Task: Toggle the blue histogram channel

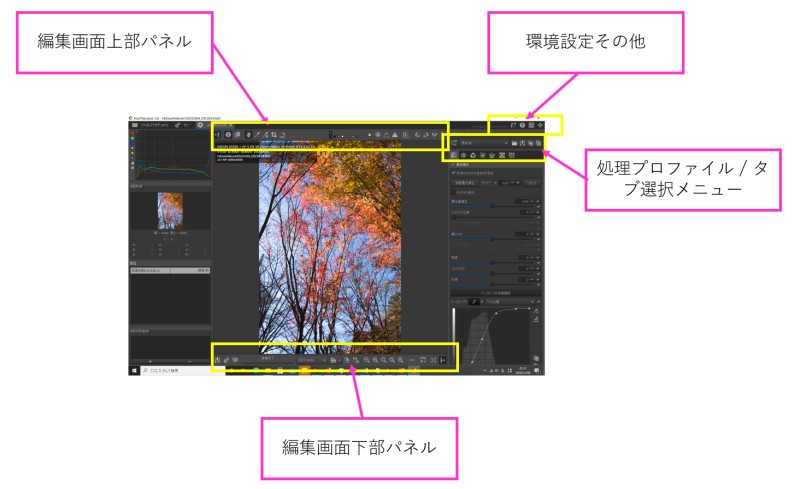Action: click(132, 143)
